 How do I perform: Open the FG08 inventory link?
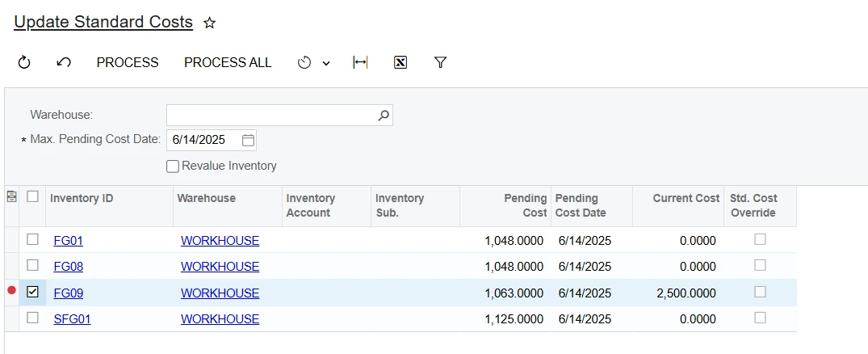tap(68, 267)
